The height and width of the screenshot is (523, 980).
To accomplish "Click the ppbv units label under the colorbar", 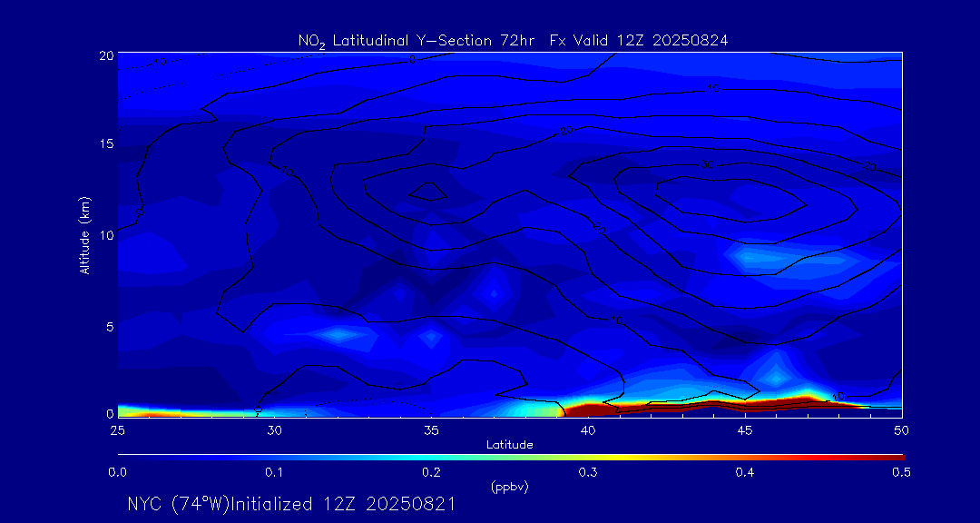I will coord(509,487).
